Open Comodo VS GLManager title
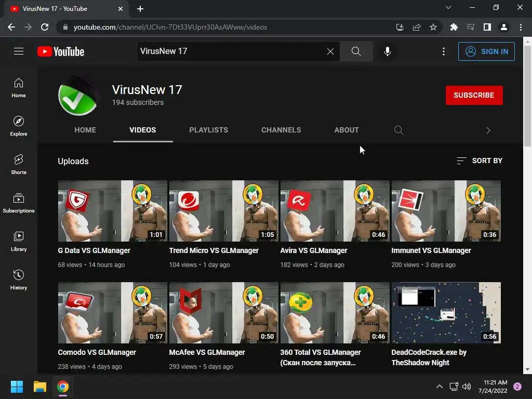This screenshot has height=399, width=532. click(97, 352)
